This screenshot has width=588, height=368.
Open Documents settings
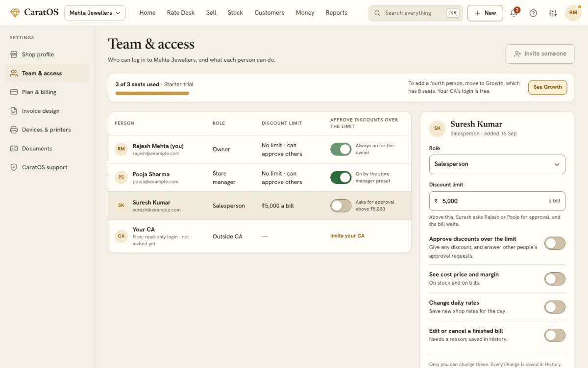48,149
